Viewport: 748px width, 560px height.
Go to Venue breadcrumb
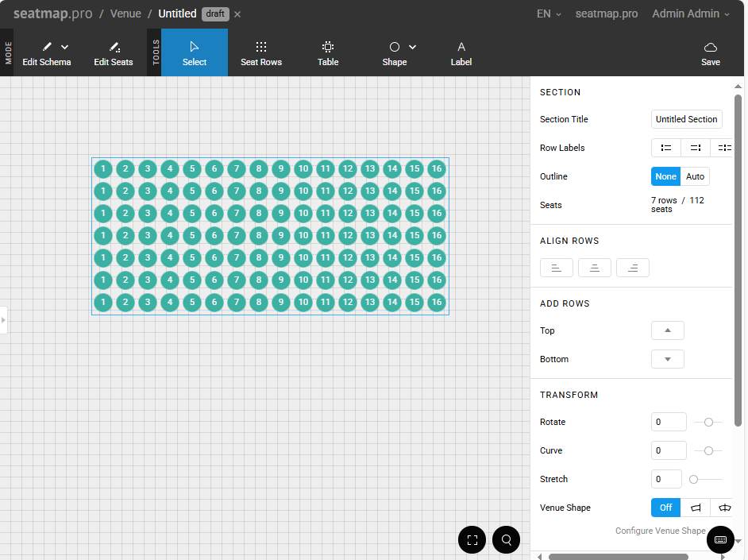point(125,14)
